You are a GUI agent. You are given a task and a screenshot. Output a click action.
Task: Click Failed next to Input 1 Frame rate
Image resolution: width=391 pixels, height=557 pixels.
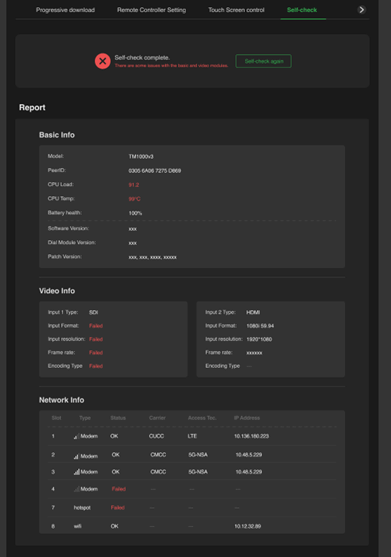(x=96, y=353)
